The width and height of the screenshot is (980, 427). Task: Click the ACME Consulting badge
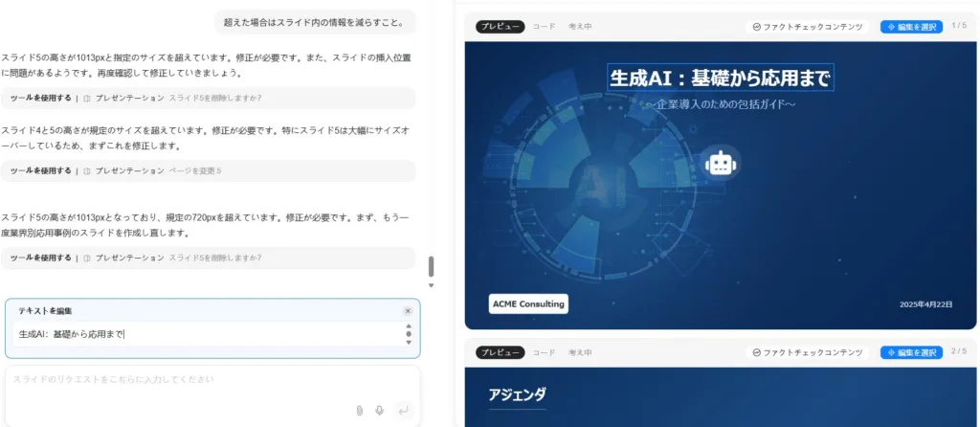(x=528, y=303)
